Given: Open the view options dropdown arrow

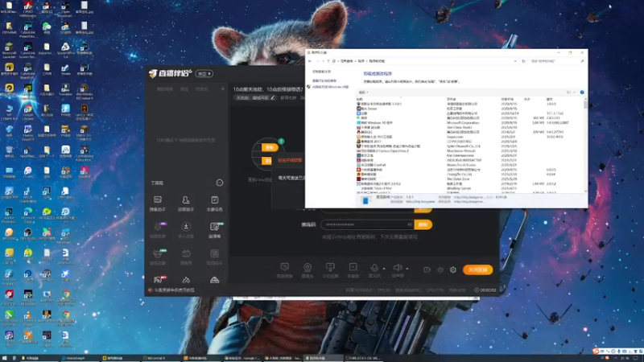Looking at the screenshot, I should pos(575,93).
